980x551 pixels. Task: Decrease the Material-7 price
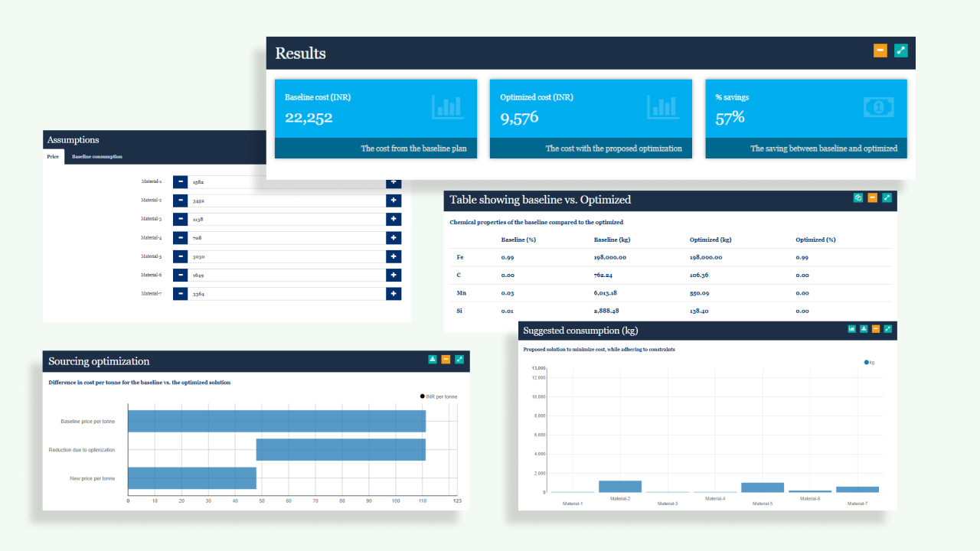tap(180, 294)
